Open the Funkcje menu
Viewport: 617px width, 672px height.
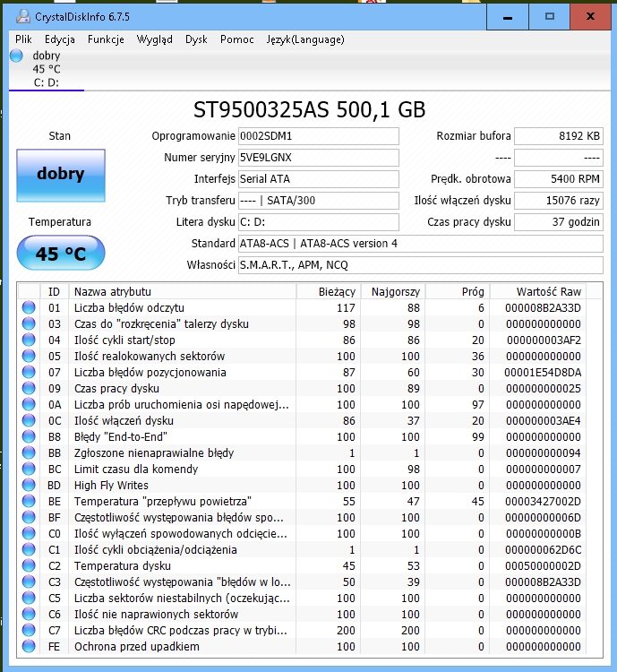(x=106, y=39)
